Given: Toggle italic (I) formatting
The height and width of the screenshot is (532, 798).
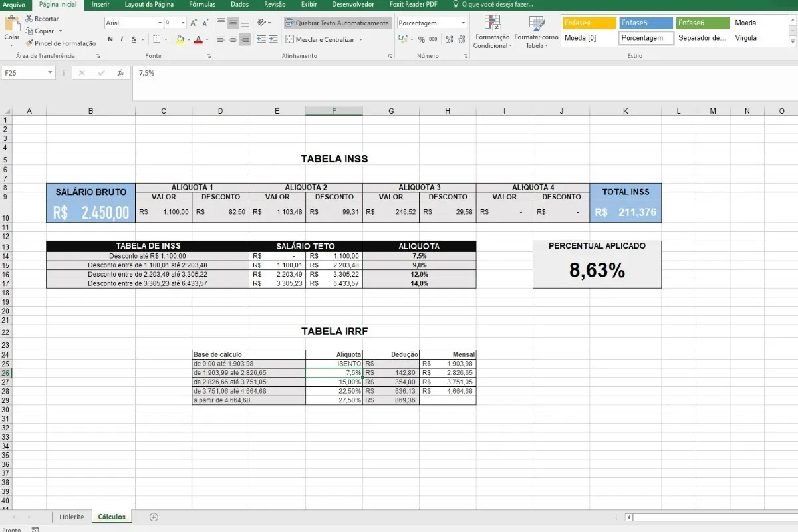Looking at the screenshot, I should click(x=122, y=40).
